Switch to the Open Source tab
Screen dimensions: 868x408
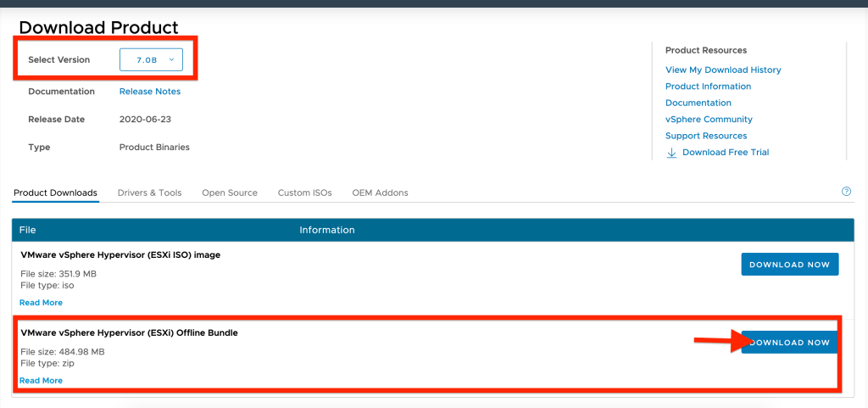coord(230,193)
